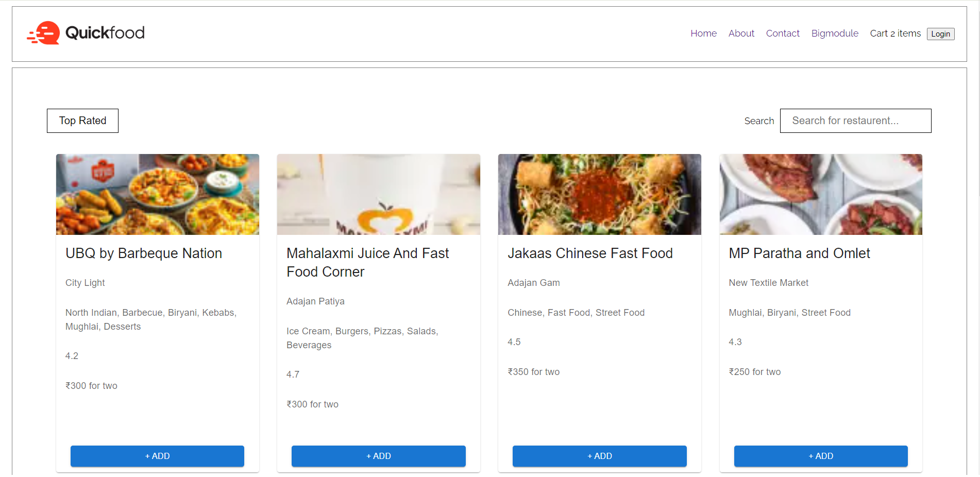Click the Jakaas Chinese Fast Food image
Image resolution: width=980 pixels, height=477 pixels.
coord(599,194)
